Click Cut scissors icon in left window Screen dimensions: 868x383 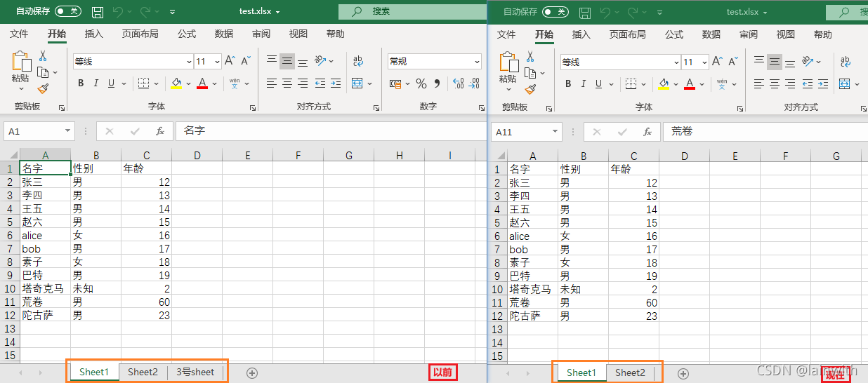(43, 56)
